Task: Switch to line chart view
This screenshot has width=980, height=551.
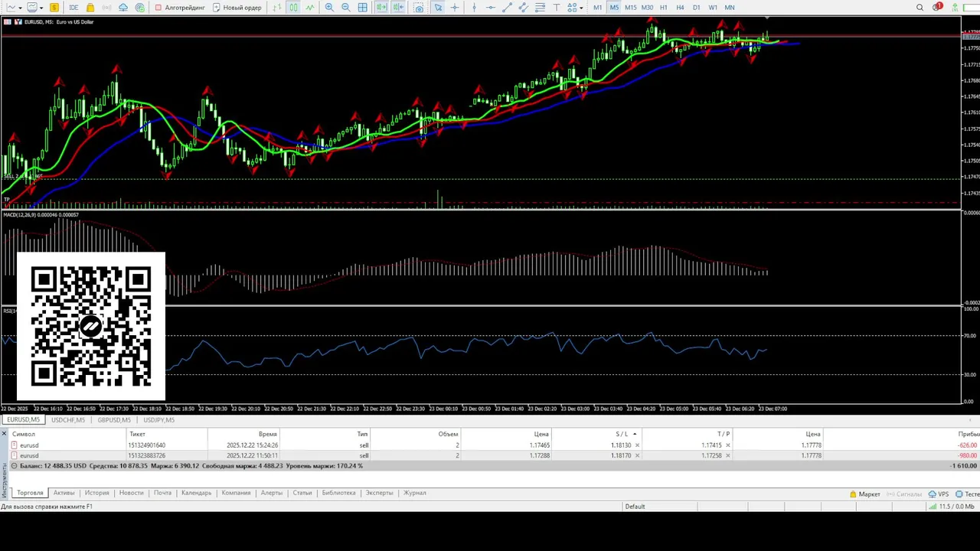Action: pyautogui.click(x=310, y=8)
